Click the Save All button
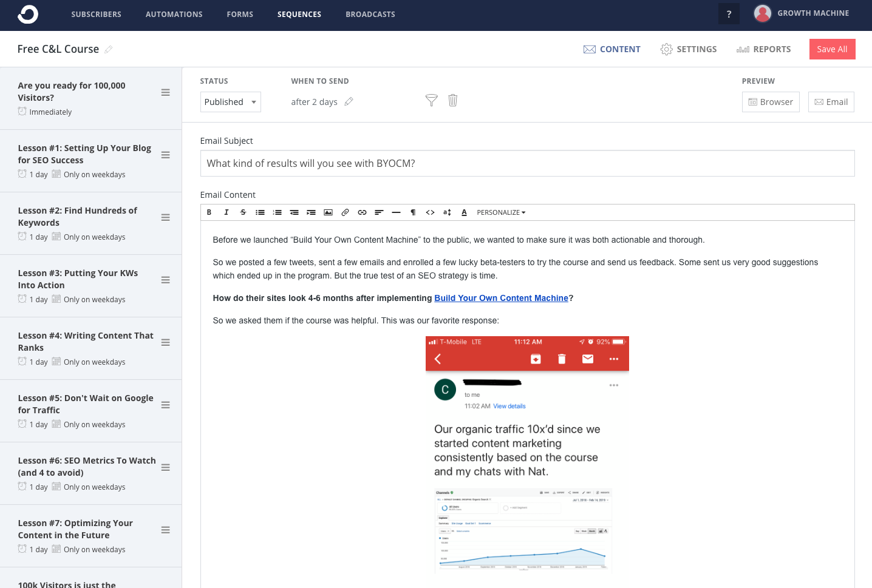This screenshot has width=872, height=588. click(832, 49)
